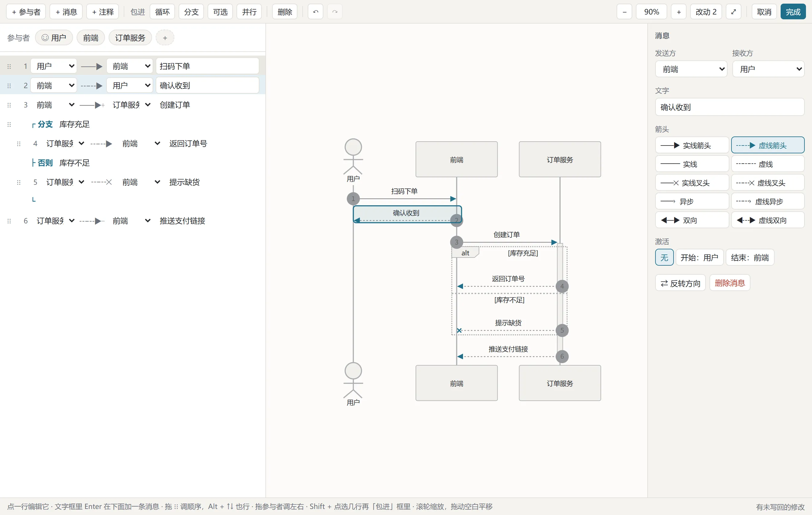
Task: Click the 完成 button
Action: (793, 12)
